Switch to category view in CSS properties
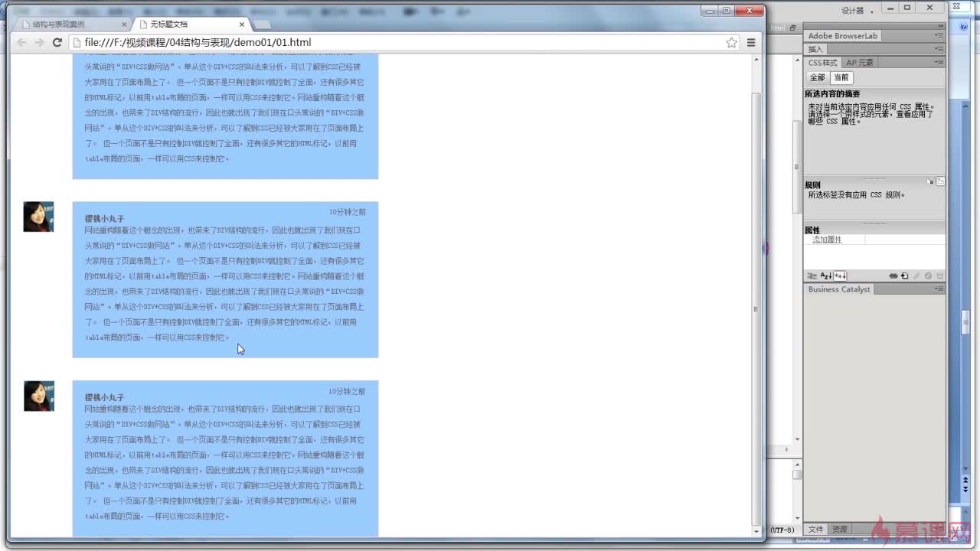Viewport: 980px width, 551px height. [812, 275]
